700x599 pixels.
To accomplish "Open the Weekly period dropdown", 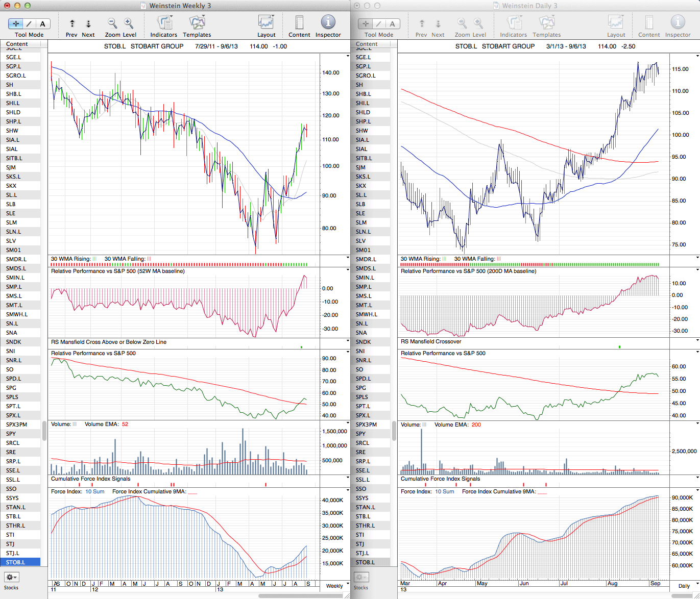I will [x=337, y=586].
